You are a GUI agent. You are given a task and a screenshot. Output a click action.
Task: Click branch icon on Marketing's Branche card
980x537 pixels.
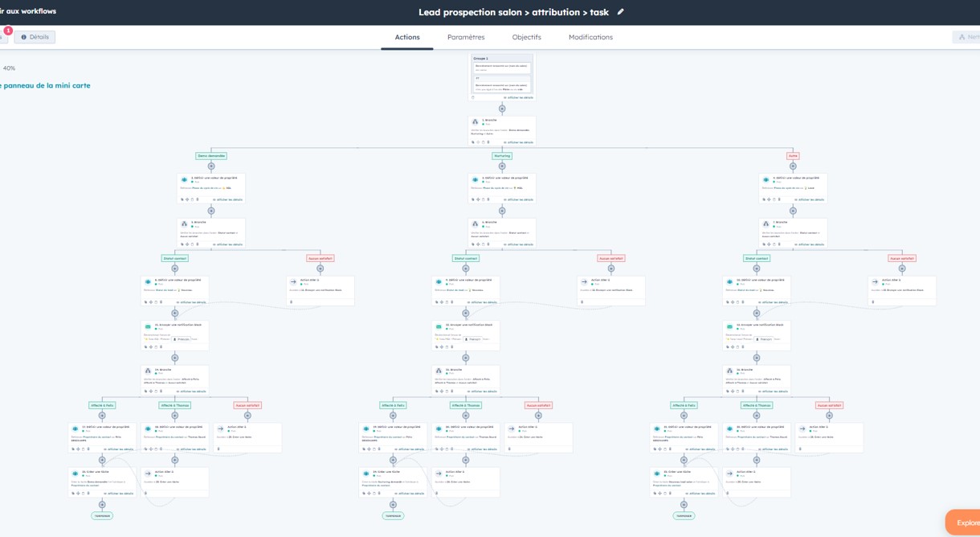coord(475,224)
